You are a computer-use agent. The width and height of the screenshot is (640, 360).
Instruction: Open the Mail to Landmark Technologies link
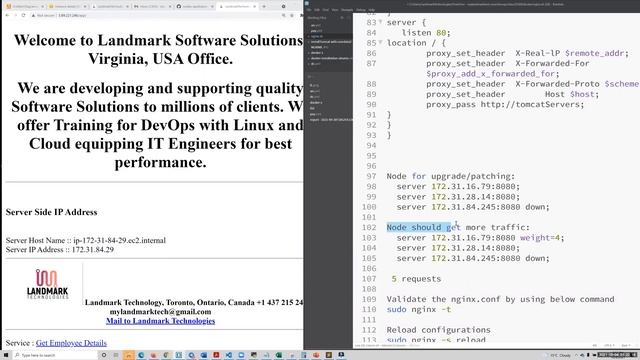[x=160, y=321]
